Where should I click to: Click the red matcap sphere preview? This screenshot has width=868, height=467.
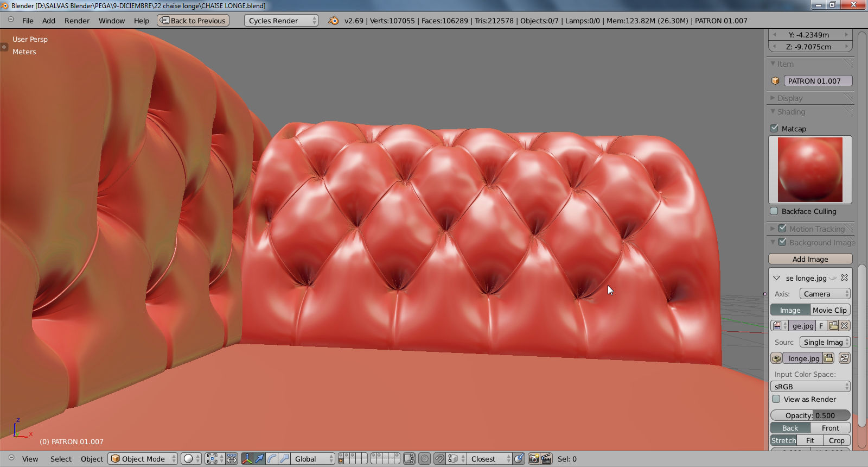810,169
